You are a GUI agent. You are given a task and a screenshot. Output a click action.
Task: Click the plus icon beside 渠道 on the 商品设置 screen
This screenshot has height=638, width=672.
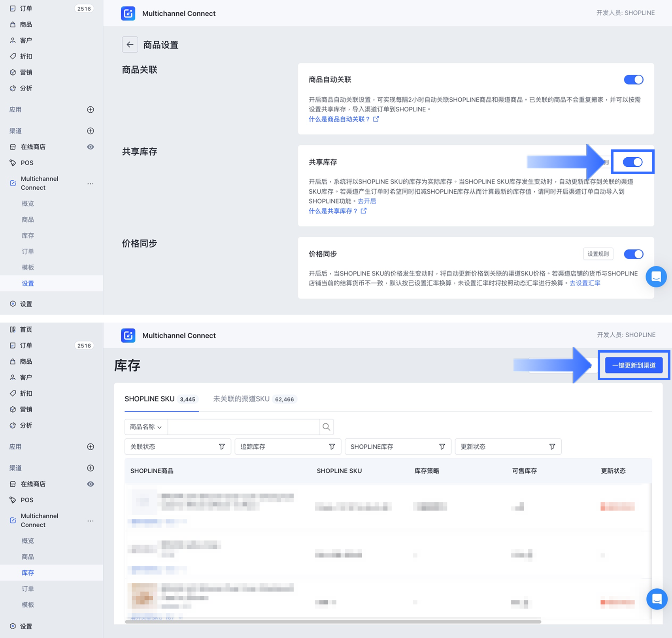91,131
